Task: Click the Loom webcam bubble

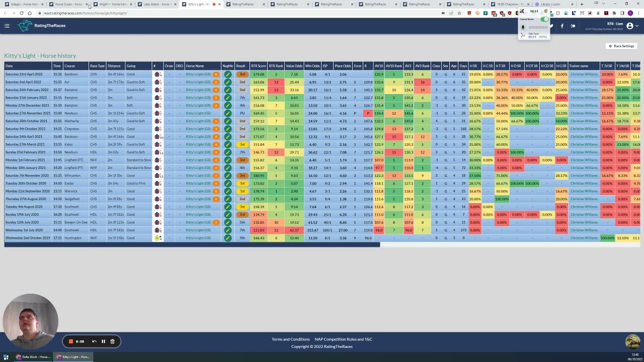Action: click(x=30, y=322)
